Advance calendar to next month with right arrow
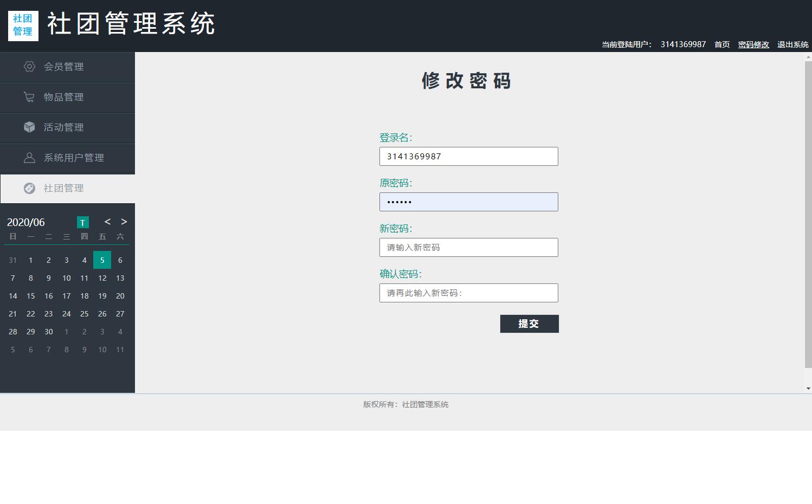Screen dimensions: 812x504 click(124, 222)
